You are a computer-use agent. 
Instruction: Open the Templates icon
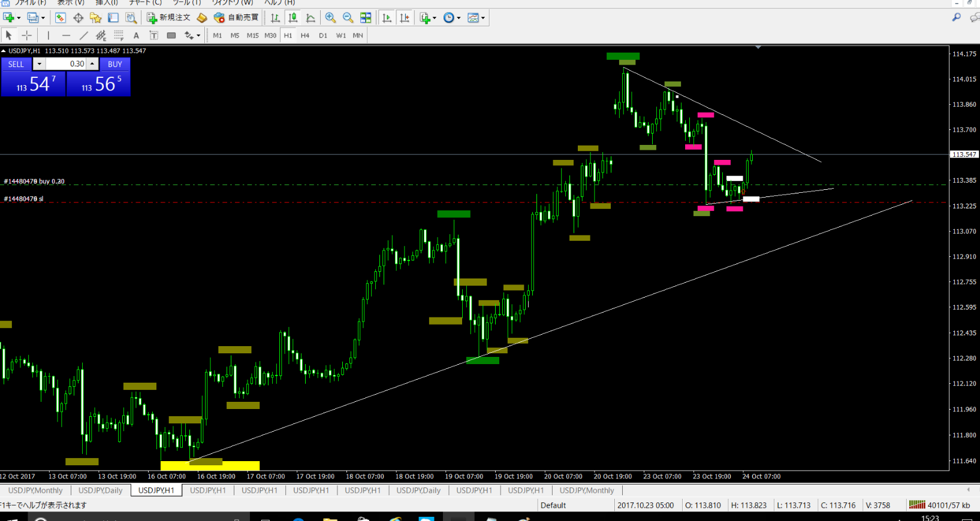[x=473, y=18]
